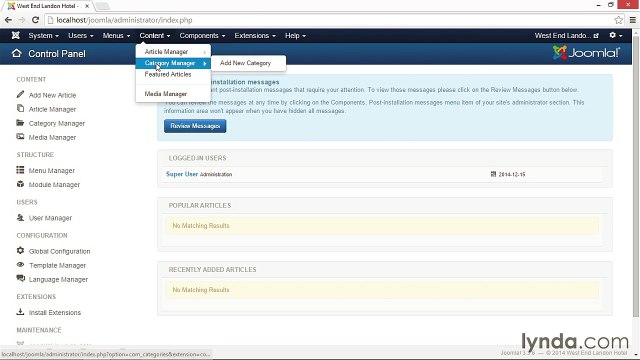This screenshot has height=360, width=640.
Task: Click the browser forward arrow
Action: point(22,20)
